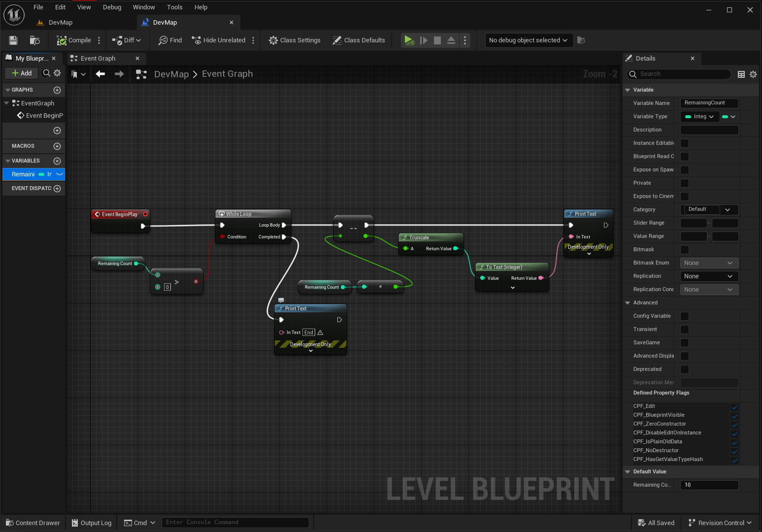Click the Browse to asset icon
This screenshot has width=762, height=532.
(x=34, y=40)
